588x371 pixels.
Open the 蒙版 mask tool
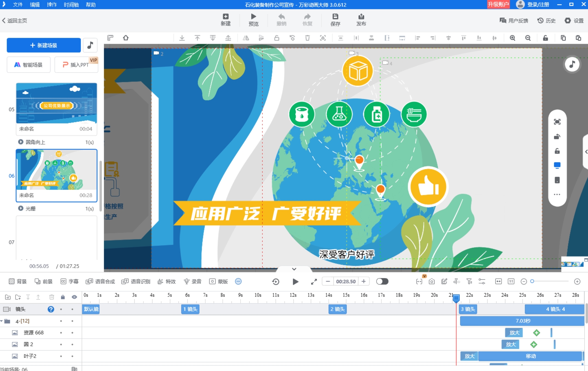click(x=219, y=281)
